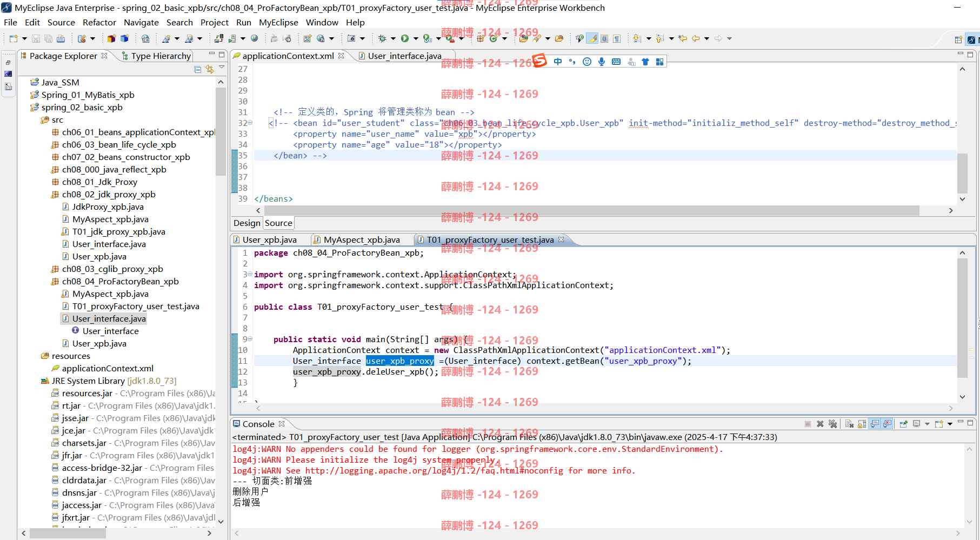The height and width of the screenshot is (540, 980).
Task: Open the Run configurations dropdown arrow
Action: pos(416,38)
